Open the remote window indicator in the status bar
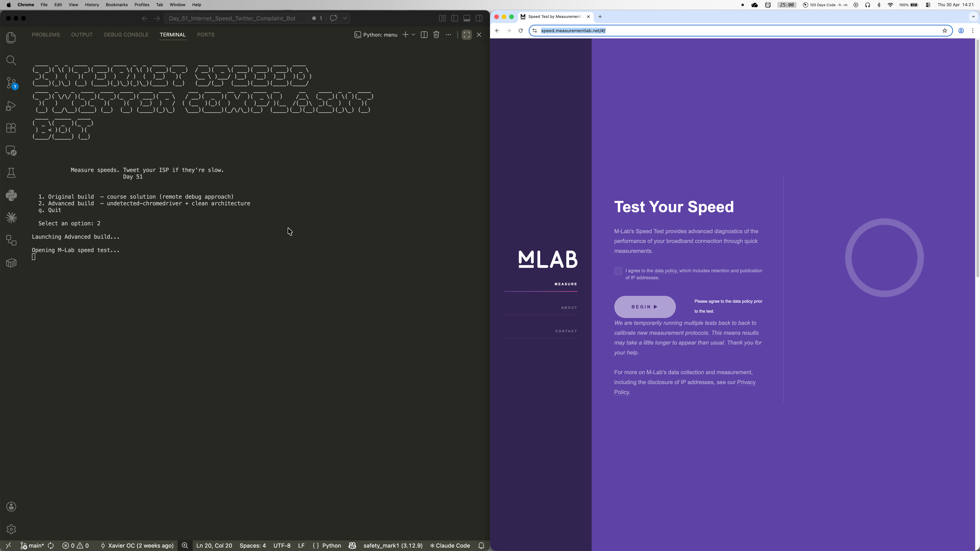 (8, 545)
